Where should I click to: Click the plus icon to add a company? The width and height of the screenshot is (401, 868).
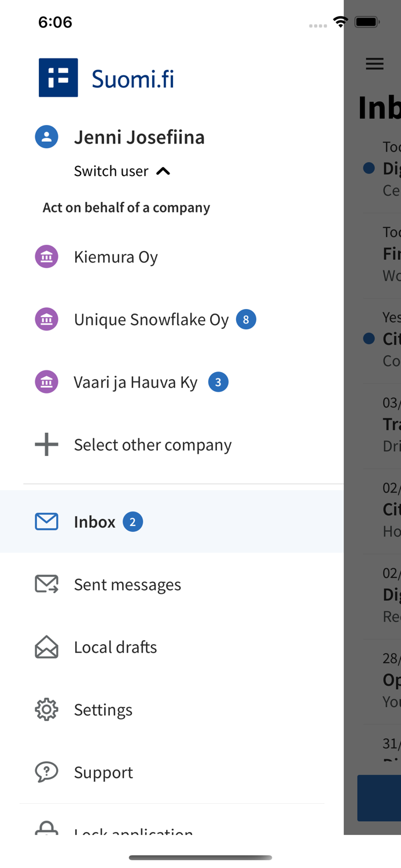[x=46, y=444]
